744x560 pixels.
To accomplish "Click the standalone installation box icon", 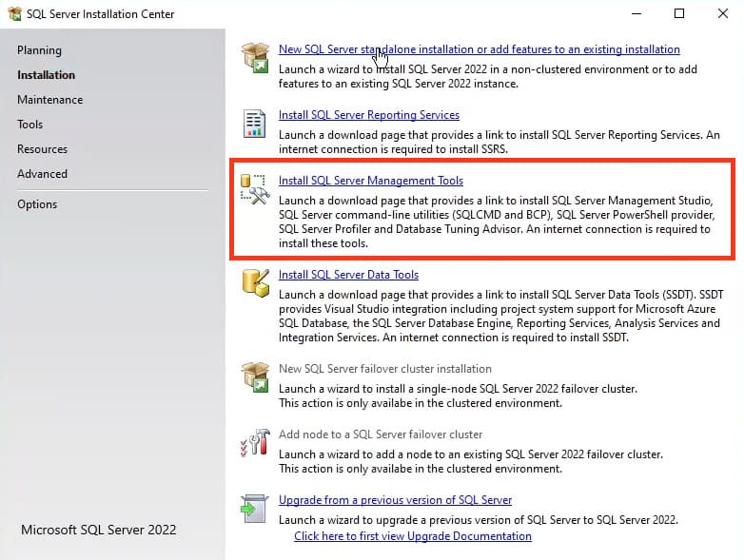I will click(255, 56).
